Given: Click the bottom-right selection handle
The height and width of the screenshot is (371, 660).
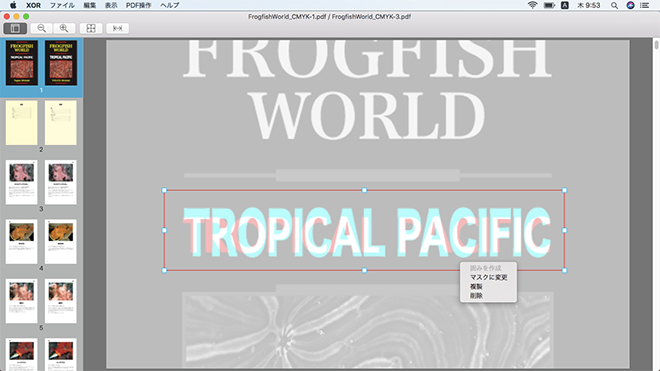Looking at the screenshot, I should (564, 270).
